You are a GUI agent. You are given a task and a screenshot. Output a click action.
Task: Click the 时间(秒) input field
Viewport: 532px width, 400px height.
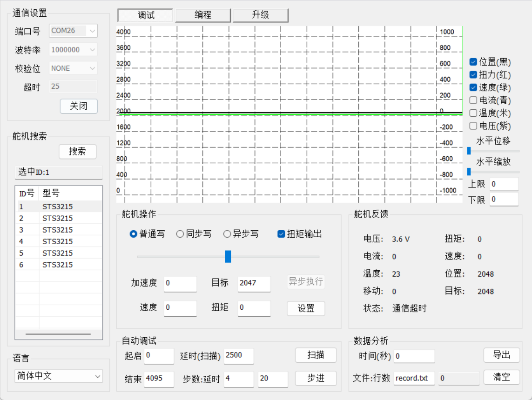tap(414, 356)
